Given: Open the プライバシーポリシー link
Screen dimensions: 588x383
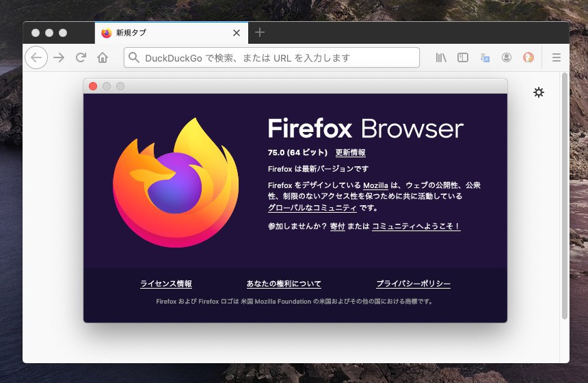Looking at the screenshot, I should 413,284.
